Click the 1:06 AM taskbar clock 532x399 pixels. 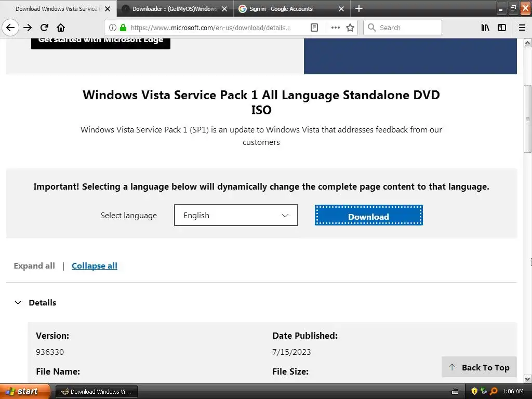tap(513, 391)
